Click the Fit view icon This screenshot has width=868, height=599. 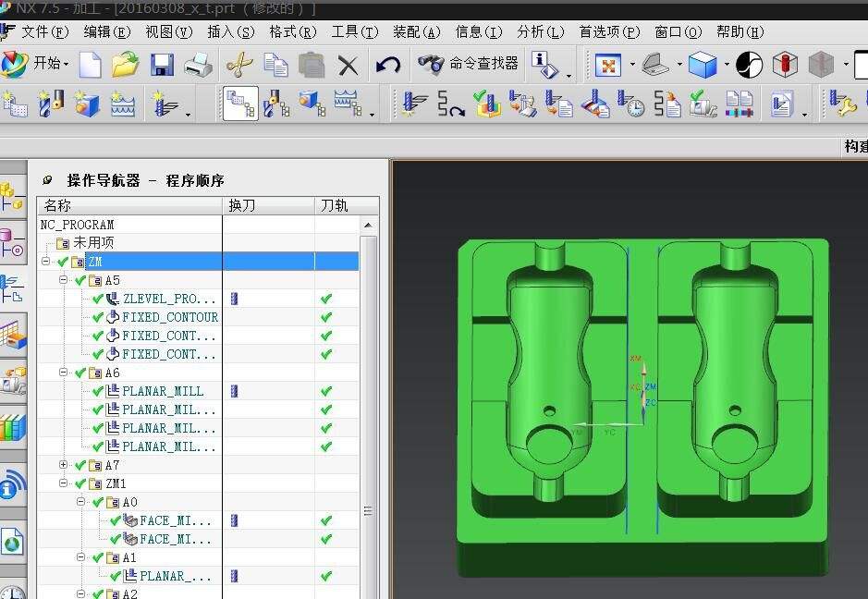(x=607, y=65)
